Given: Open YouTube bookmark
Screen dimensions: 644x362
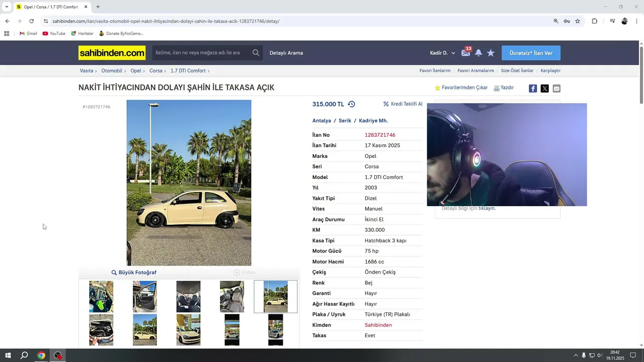Looking at the screenshot, I should pyautogui.click(x=54, y=34).
